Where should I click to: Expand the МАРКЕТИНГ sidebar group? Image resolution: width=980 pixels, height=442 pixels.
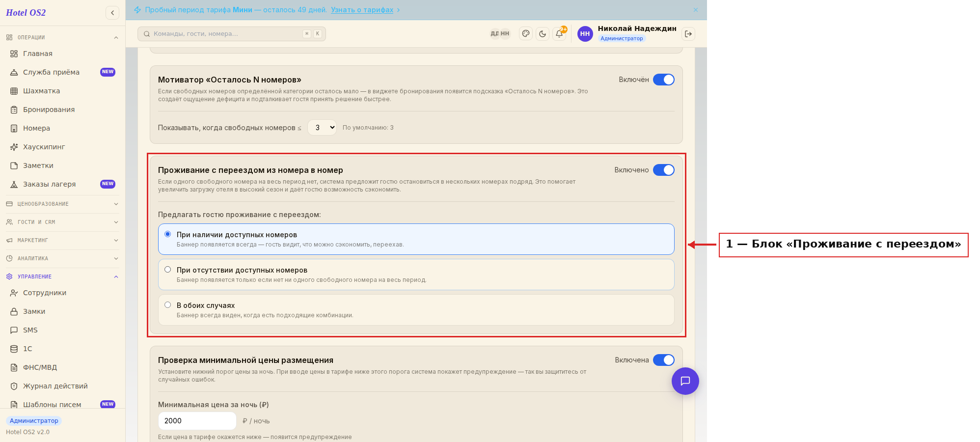pos(62,240)
